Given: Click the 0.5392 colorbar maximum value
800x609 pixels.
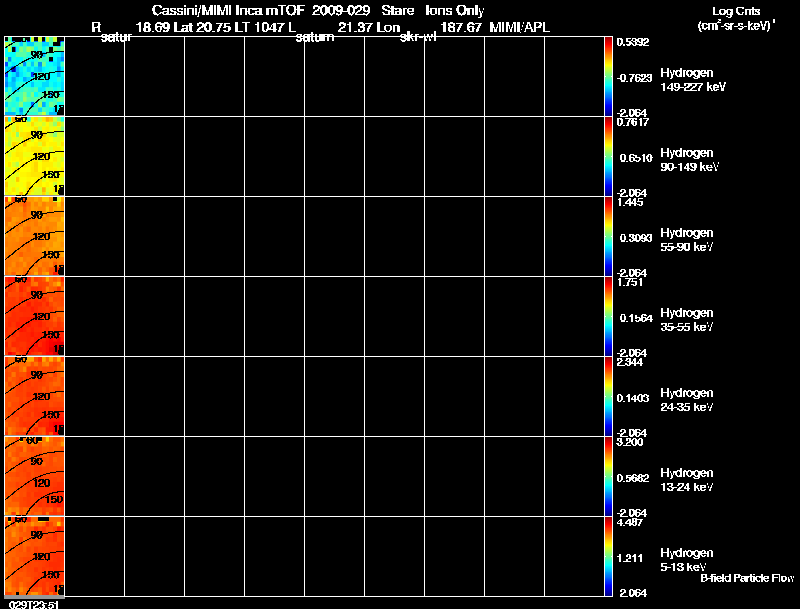Looking at the screenshot, I should (x=633, y=42).
